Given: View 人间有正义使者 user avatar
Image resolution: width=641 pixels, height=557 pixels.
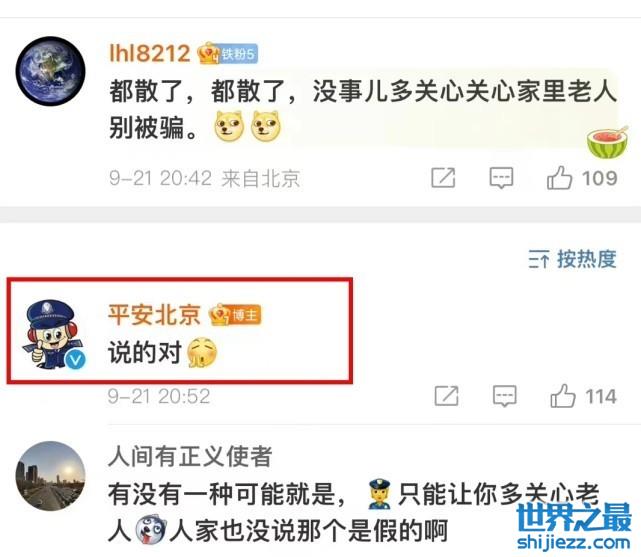Looking at the screenshot, I should (x=50, y=476).
